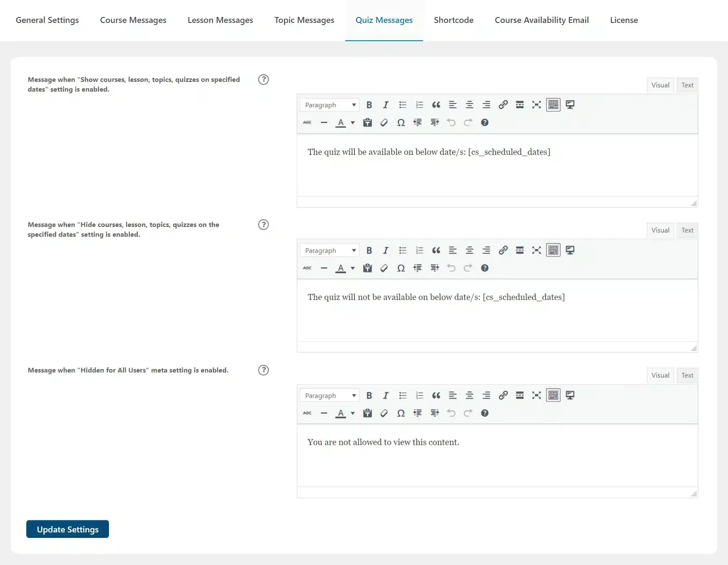Add a blockquote in the second editor
This screenshot has height=565, width=728.
[x=436, y=250]
